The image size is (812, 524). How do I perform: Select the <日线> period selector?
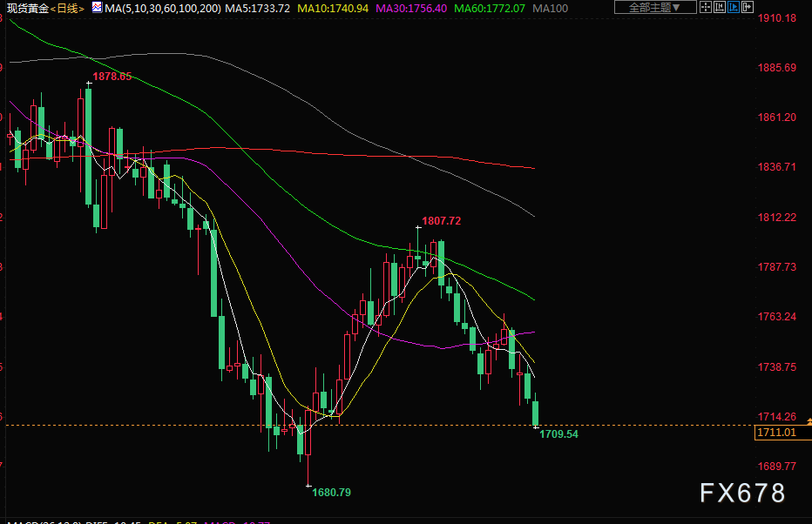coord(67,8)
